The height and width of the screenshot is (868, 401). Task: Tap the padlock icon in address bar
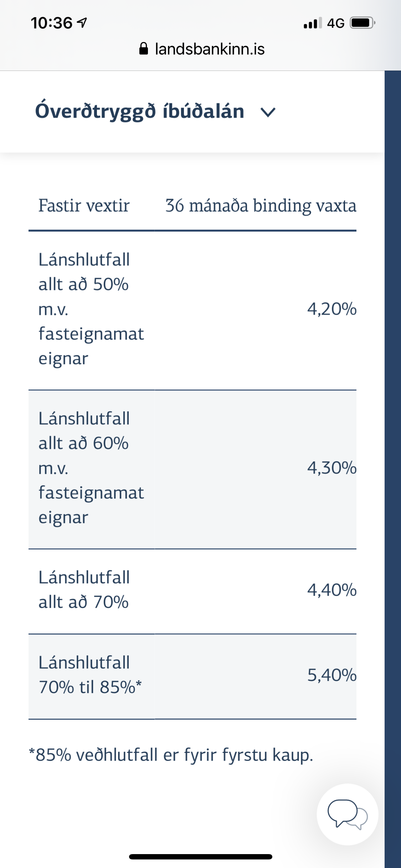[x=143, y=49]
